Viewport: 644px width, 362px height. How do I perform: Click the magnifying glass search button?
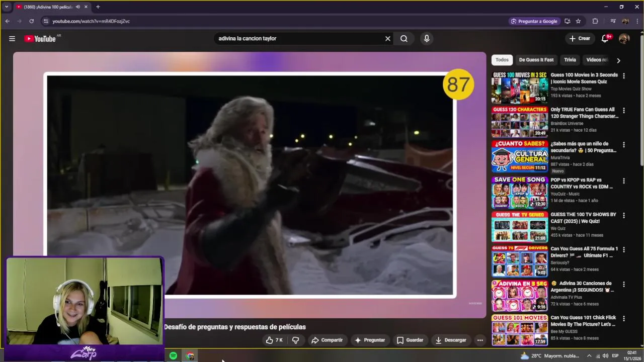pyautogui.click(x=404, y=39)
